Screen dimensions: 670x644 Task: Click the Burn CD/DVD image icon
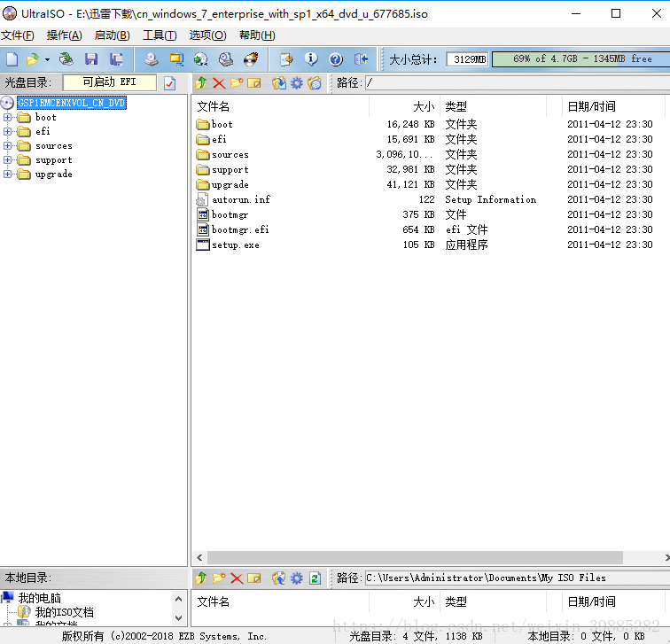point(251,59)
